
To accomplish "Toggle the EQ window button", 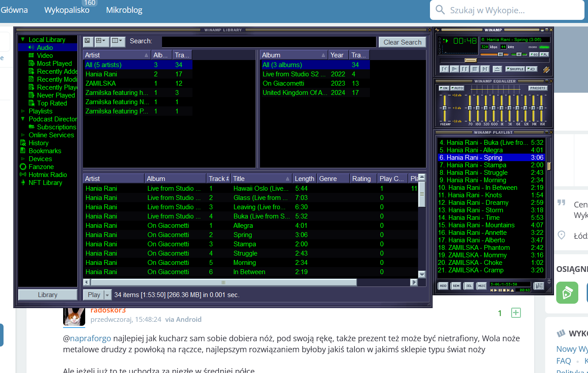I will (x=533, y=54).
